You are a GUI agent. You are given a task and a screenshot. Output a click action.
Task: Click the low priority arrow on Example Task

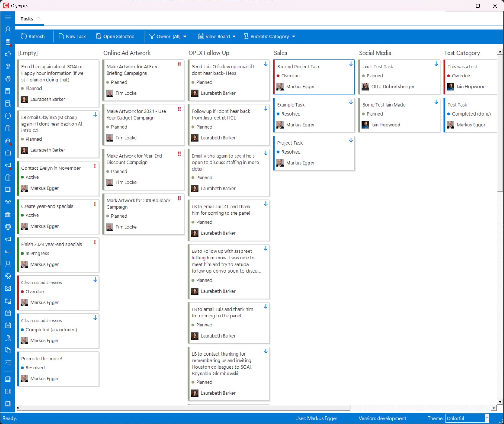pos(351,102)
